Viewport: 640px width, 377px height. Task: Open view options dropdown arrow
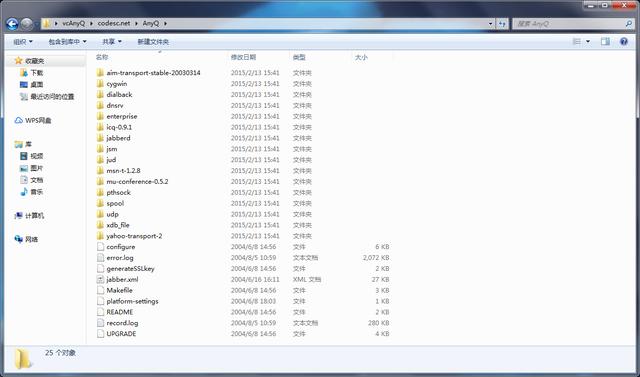click(588, 41)
